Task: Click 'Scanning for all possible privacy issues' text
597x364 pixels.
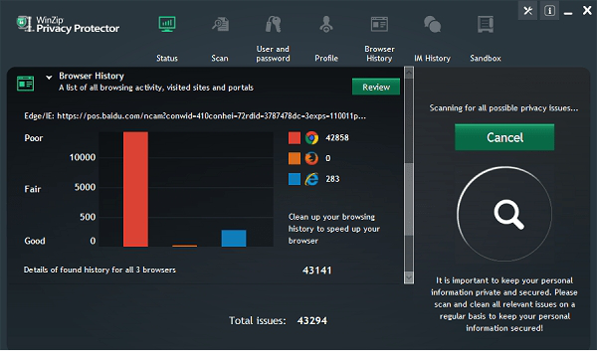Action: point(503,107)
